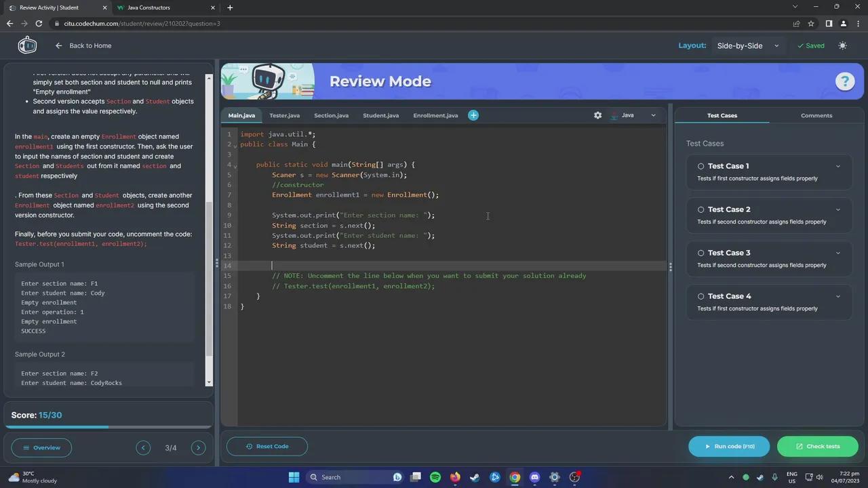Click the score progress bar
Screen dimensions: 868x488
108,427
